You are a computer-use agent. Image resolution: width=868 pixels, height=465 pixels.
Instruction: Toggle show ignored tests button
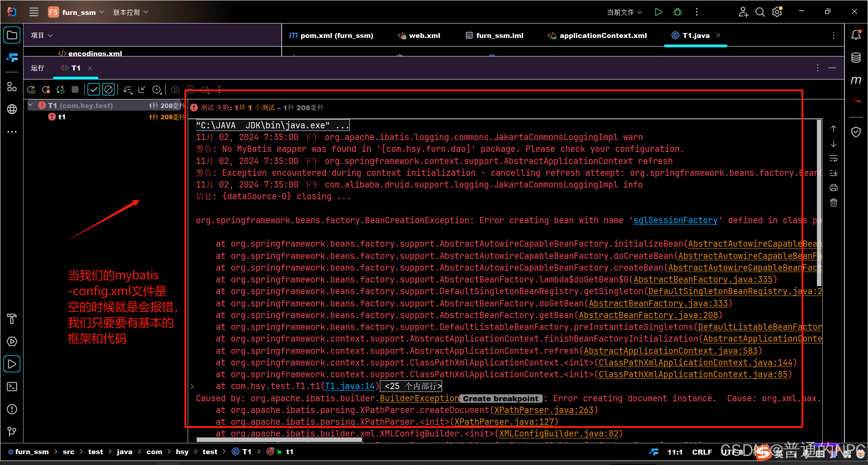click(x=108, y=89)
